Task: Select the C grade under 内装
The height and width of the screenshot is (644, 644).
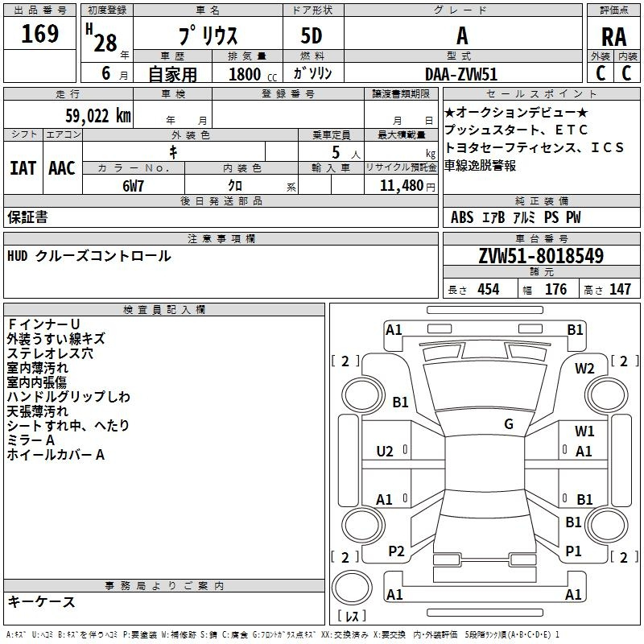Action: [626, 73]
